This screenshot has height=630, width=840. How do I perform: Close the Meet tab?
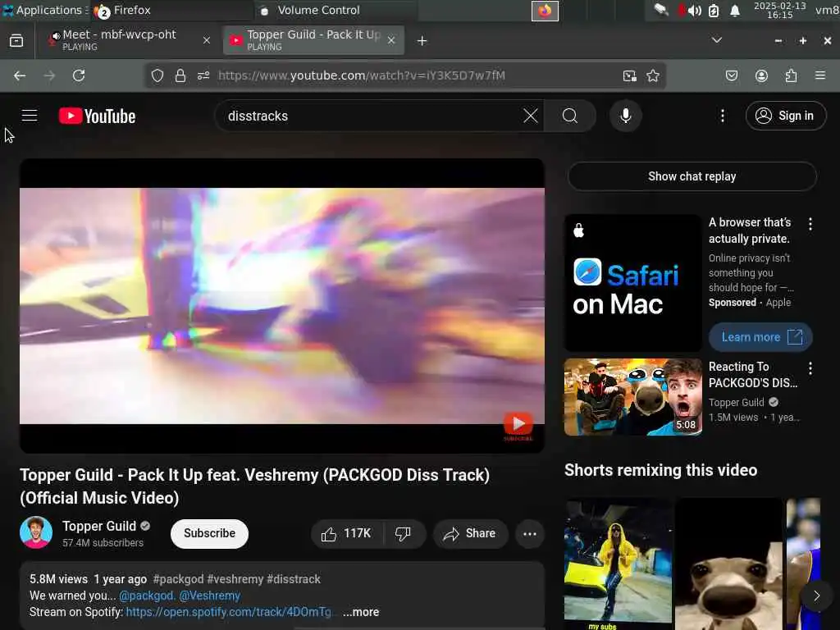pyautogui.click(x=207, y=40)
